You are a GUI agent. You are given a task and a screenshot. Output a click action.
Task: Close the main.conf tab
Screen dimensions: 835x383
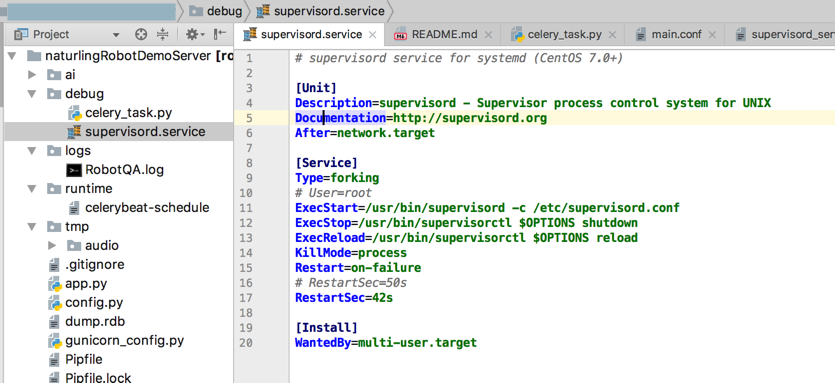click(x=712, y=35)
